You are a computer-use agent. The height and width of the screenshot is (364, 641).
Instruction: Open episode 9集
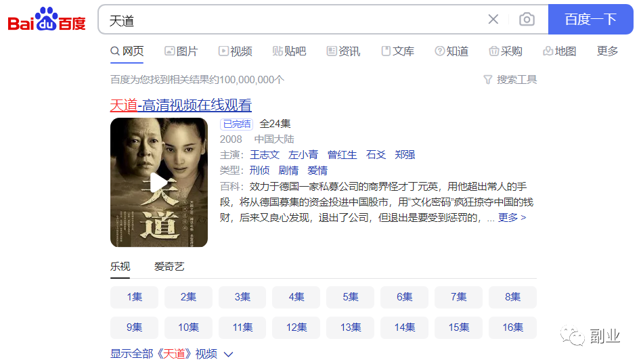(x=134, y=327)
